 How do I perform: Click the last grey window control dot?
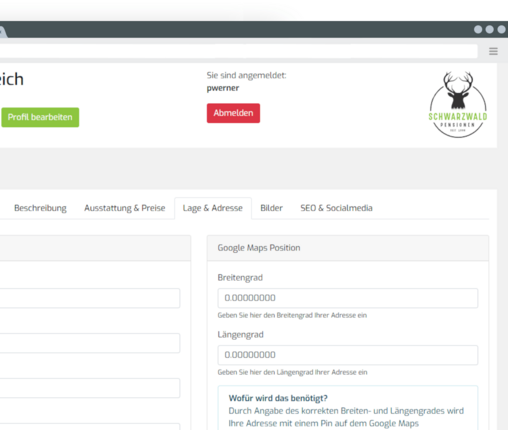click(x=501, y=30)
